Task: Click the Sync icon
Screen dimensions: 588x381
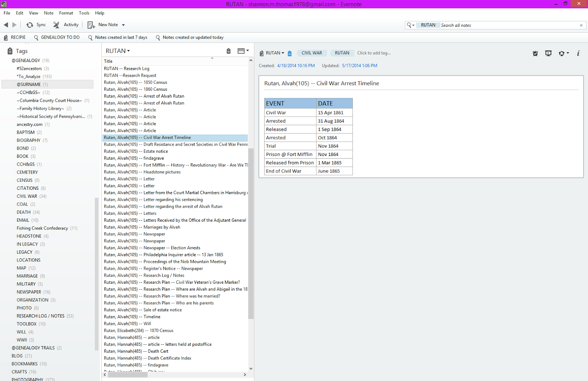Action: point(30,25)
